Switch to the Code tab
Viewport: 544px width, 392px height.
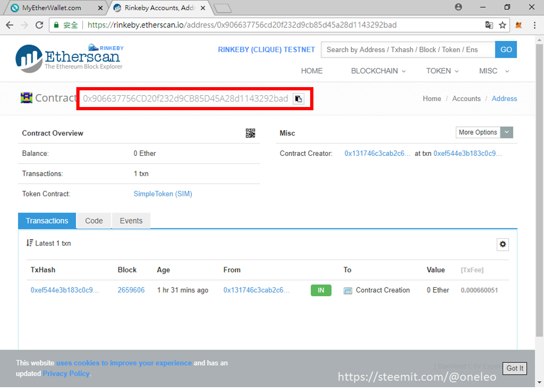[94, 221]
